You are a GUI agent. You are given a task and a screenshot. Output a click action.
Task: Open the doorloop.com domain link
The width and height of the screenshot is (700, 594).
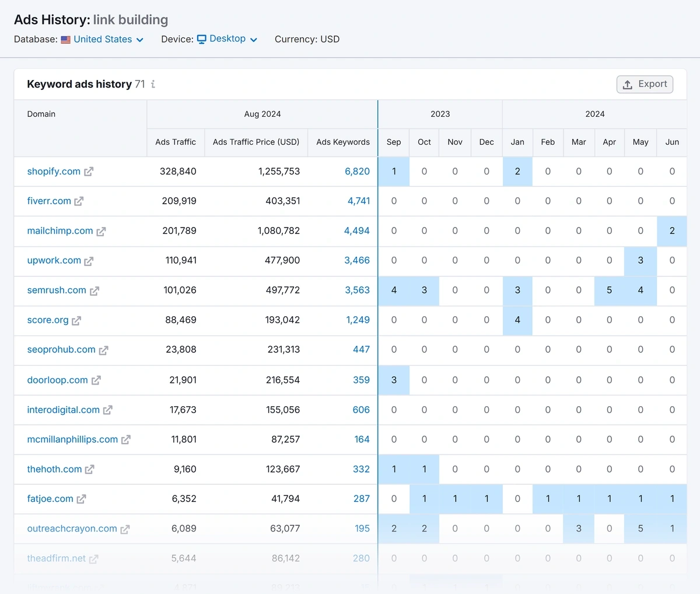58,380
